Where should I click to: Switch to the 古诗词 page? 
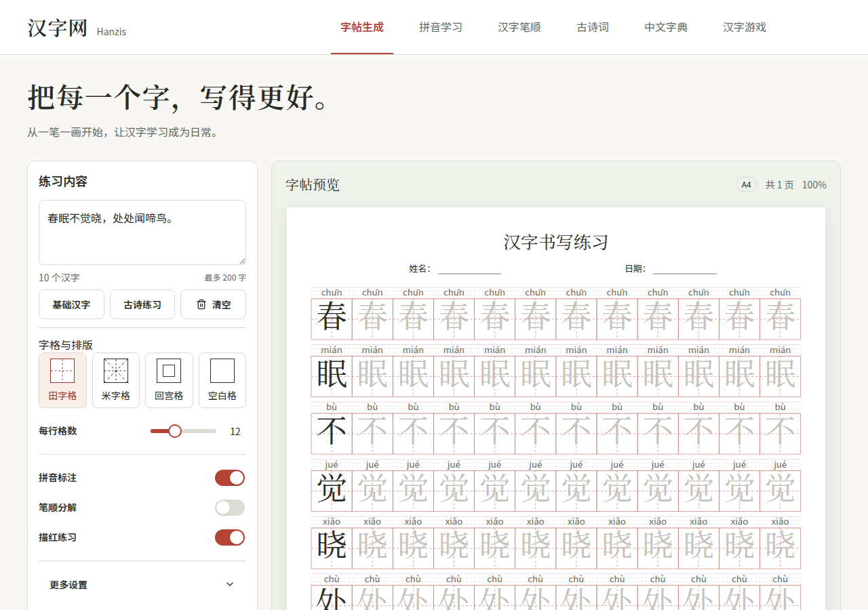593,27
